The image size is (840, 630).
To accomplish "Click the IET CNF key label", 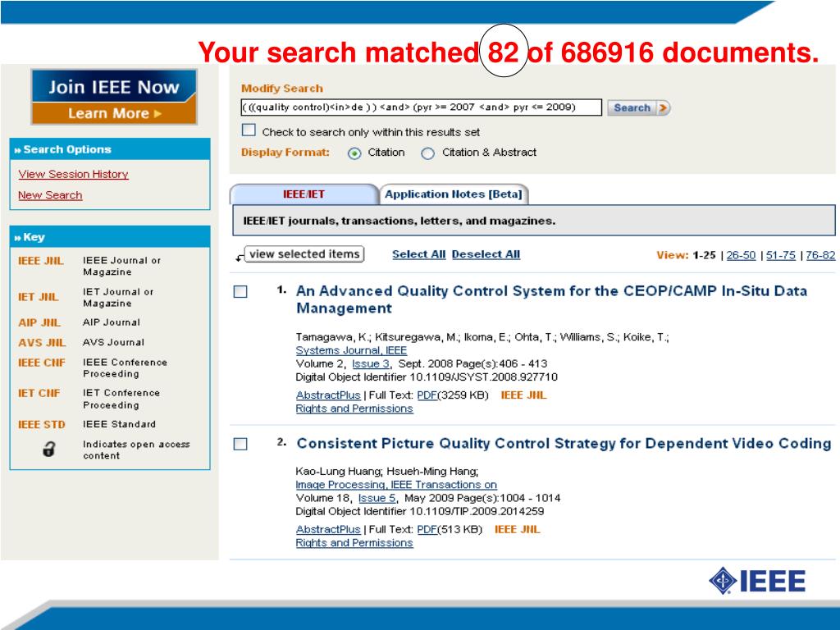I will [x=39, y=393].
